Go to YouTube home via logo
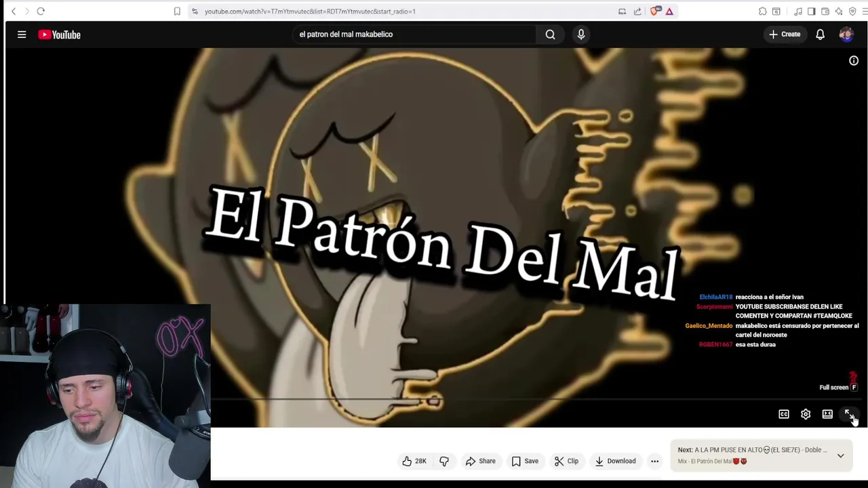Image resolution: width=868 pixels, height=488 pixels. 59,35
